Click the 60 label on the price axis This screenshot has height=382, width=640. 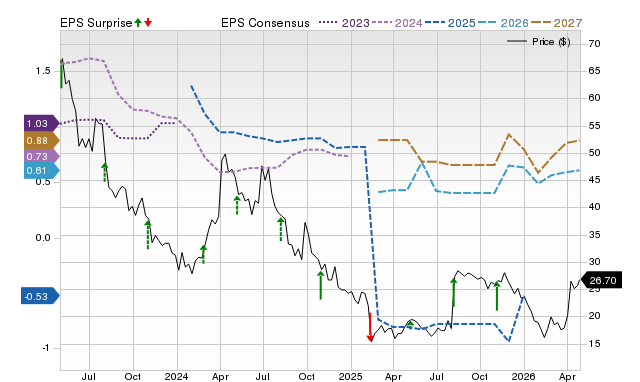click(x=595, y=98)
